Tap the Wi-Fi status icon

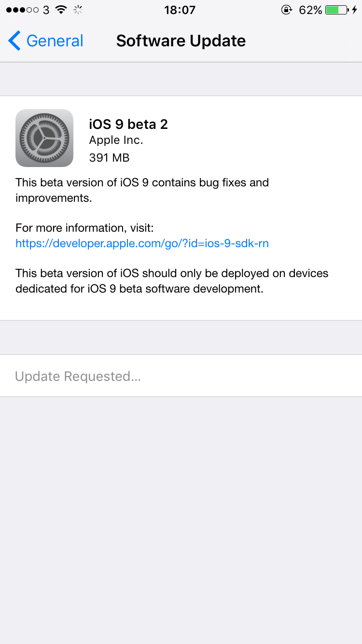61,10
